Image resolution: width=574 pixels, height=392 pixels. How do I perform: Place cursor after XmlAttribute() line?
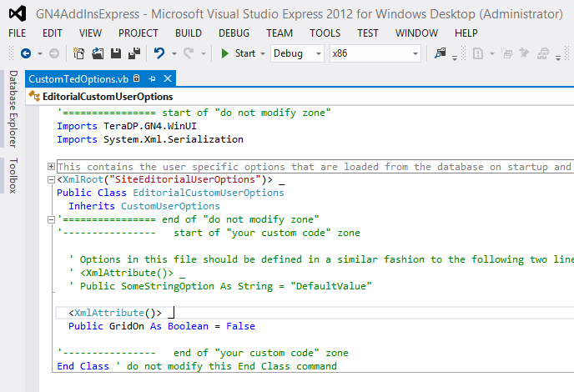tap(175, 313)
